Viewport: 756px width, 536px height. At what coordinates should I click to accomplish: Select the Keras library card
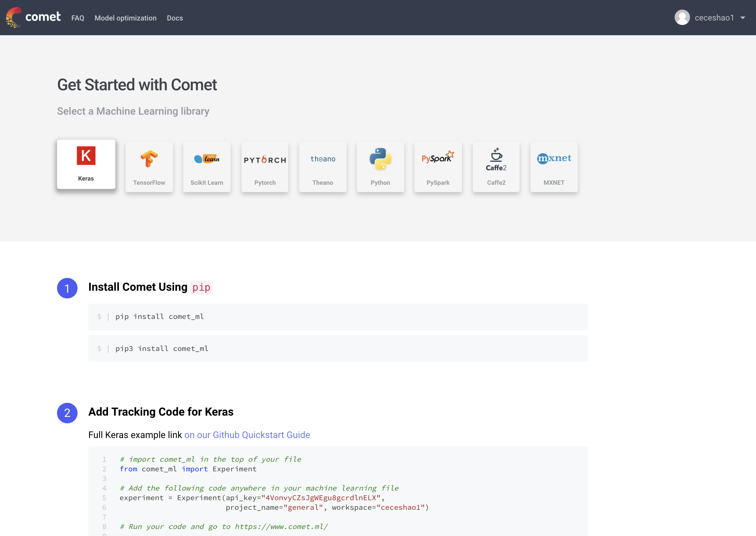pos(86,164)
